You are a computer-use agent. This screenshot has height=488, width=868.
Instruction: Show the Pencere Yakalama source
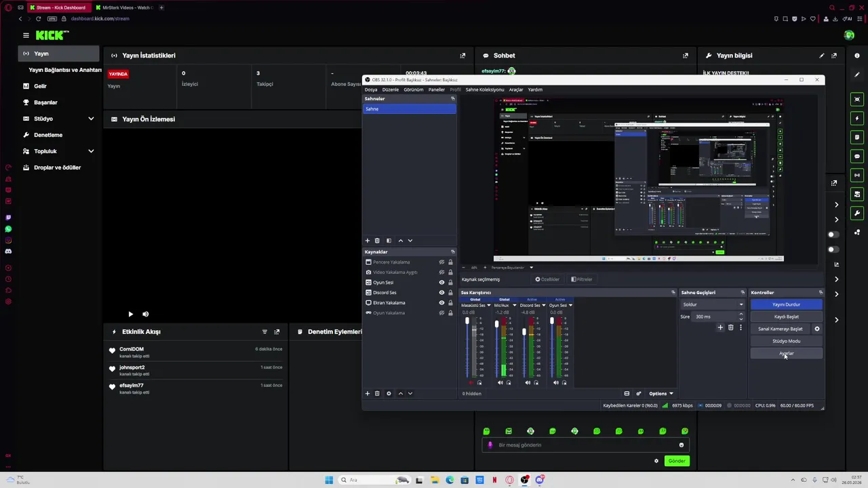[x=441, y=262]
